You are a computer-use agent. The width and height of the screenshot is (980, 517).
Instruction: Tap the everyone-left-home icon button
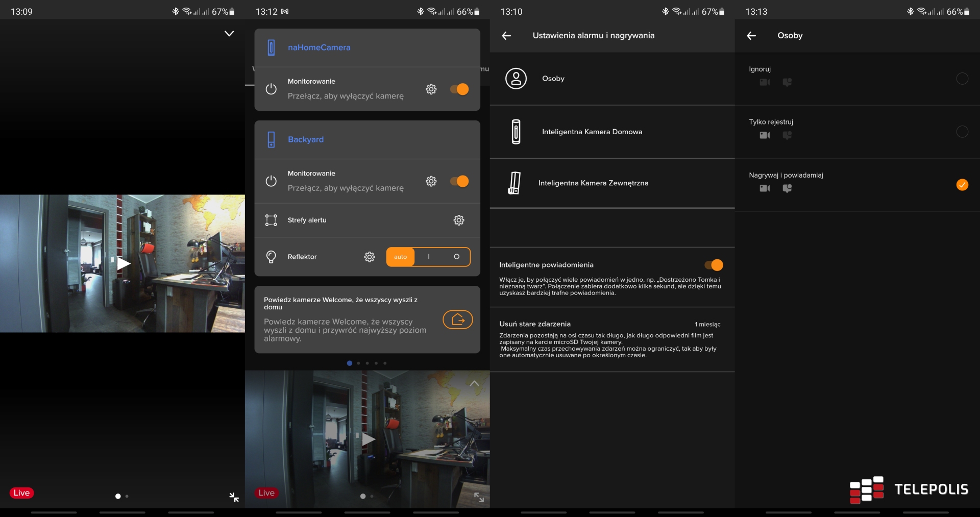[x=457, y=319]
